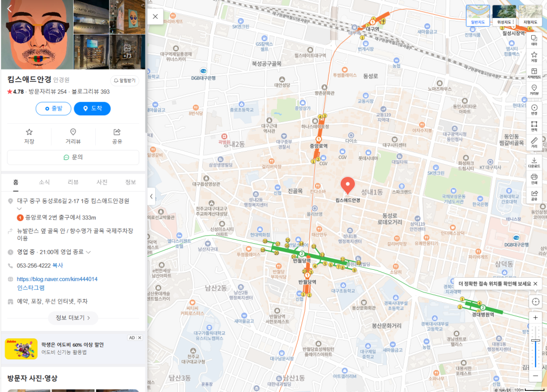
Task: Click the zoom level slider handle
Action: 536,341
